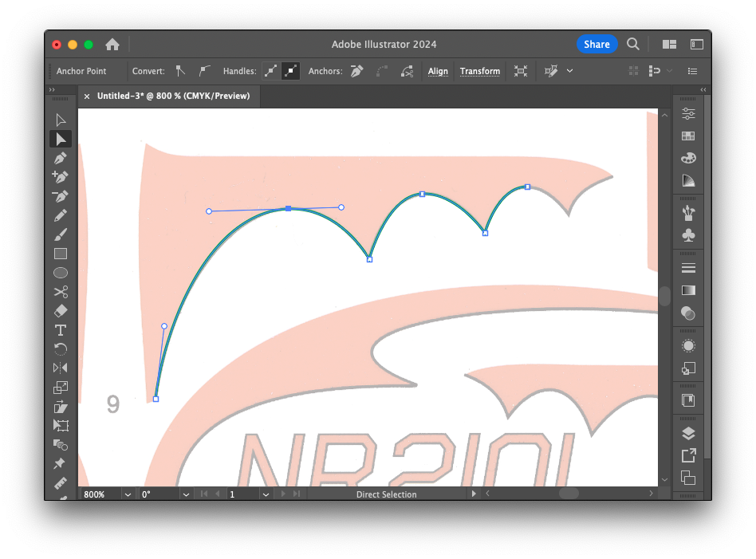This screenshot has height=559, width=756.
Task: Open the rotate view angle dropdown
Action: pos(186,494)
